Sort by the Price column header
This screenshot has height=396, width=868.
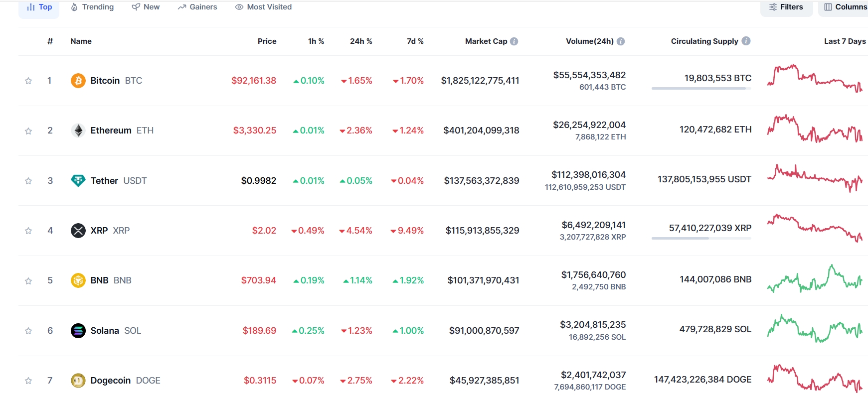267,41
